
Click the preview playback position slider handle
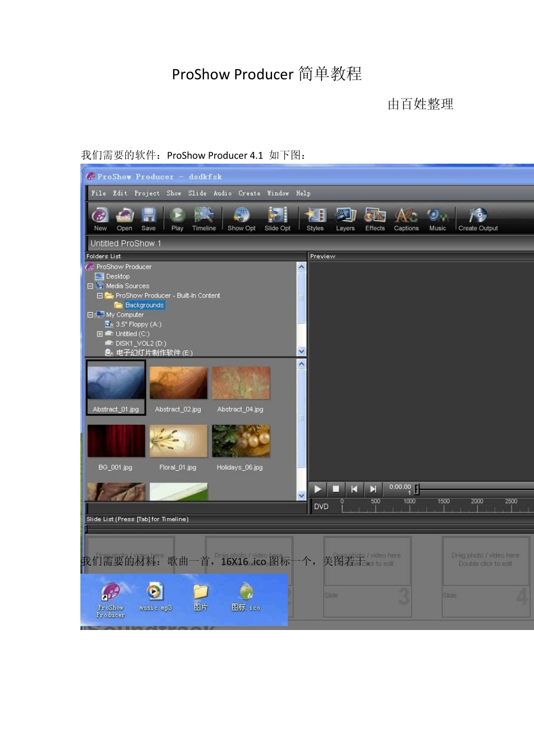pos(417,489)
